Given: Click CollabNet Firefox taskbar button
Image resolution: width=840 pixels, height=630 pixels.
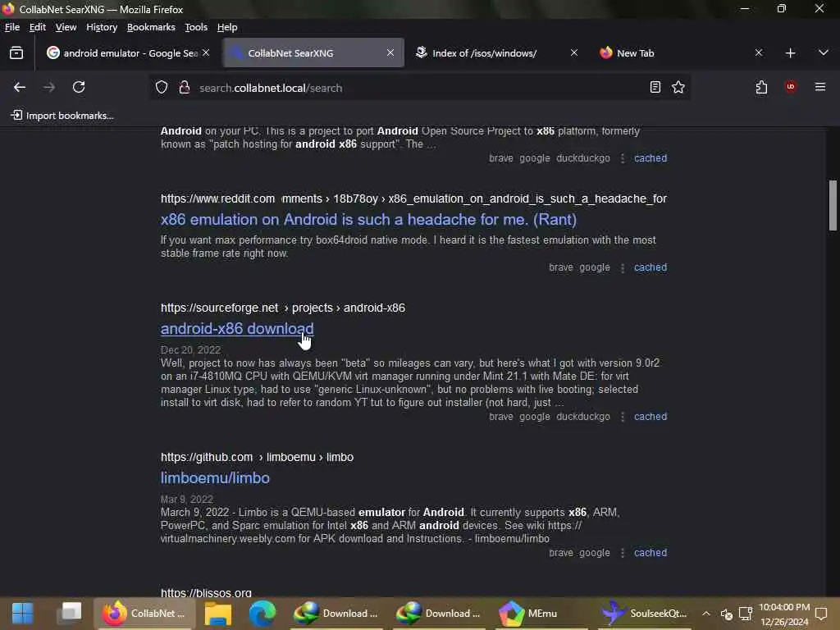Looking at the screenshot, I should pos(144,613).
